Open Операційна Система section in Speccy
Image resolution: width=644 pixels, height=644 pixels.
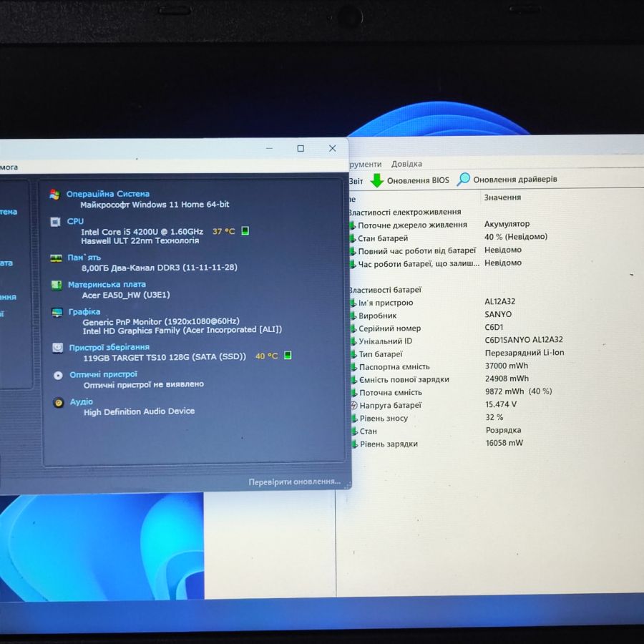107,194
